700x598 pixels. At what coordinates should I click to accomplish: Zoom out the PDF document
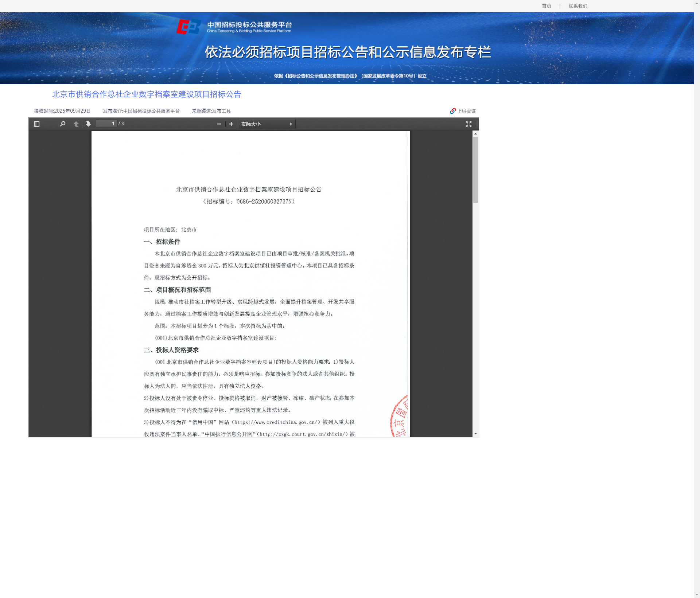pos(219,124)
